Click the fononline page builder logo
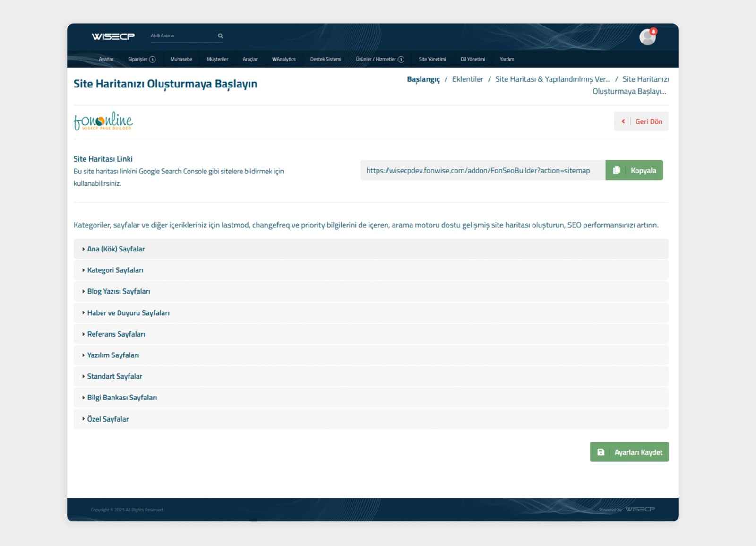Screen dimensions: 756x546 (x=103, y=121)
